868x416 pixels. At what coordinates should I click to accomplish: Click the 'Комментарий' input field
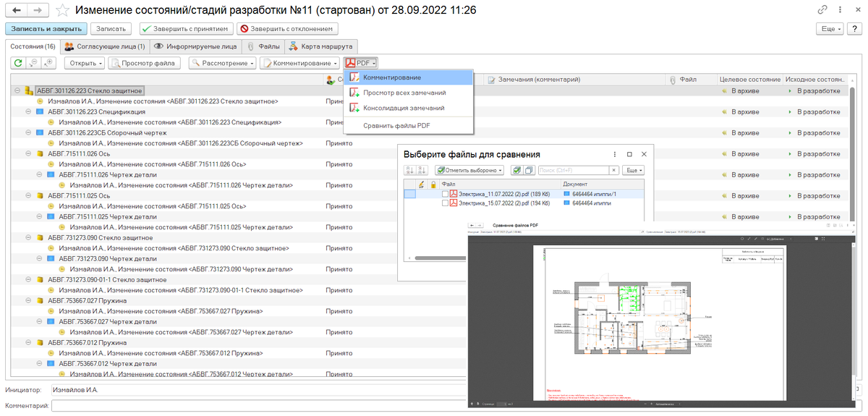pyautogui.click(x=259, y=406)
